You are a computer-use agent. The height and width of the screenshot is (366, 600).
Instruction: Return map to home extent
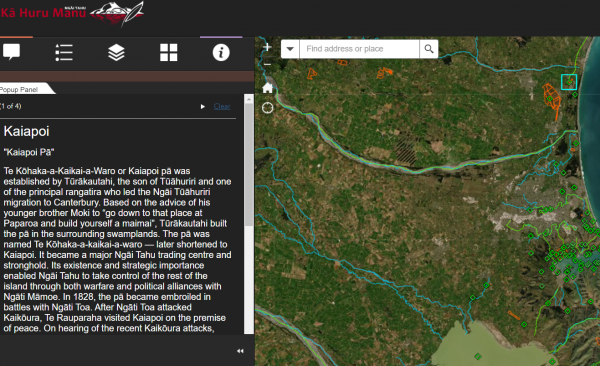coord(267,88)
